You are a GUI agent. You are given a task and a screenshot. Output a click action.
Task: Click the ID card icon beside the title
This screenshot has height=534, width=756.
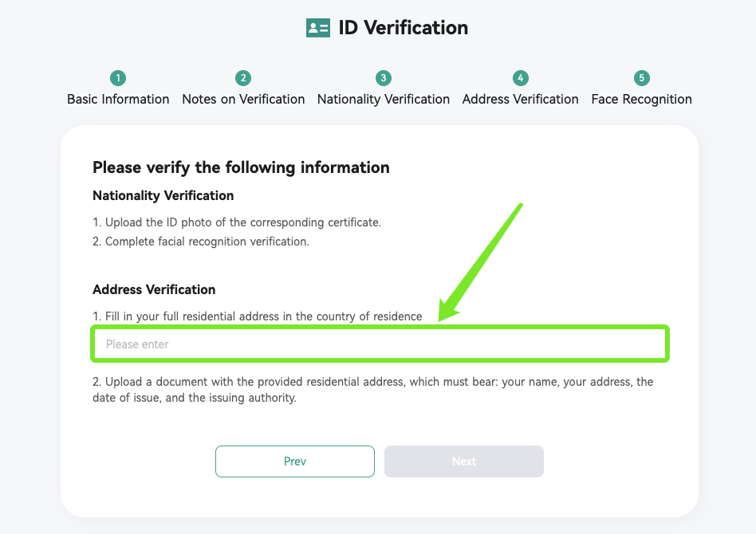click(318, 28)
